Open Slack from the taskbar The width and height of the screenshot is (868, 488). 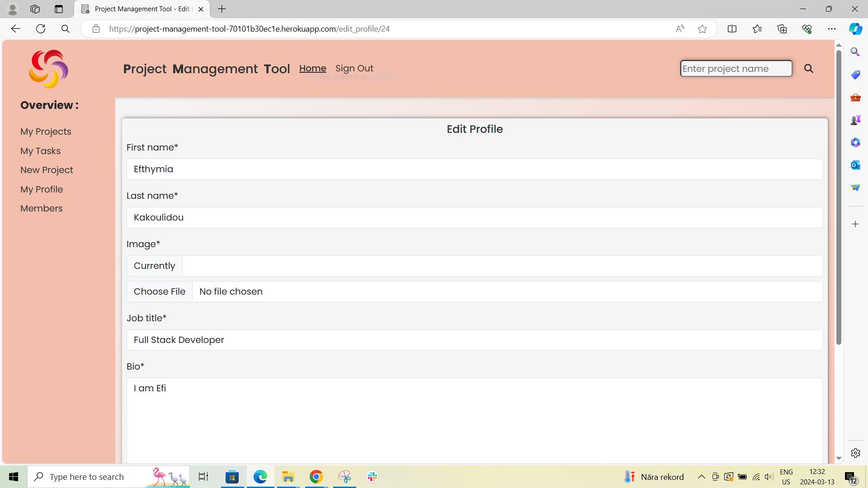pos(372,476)
